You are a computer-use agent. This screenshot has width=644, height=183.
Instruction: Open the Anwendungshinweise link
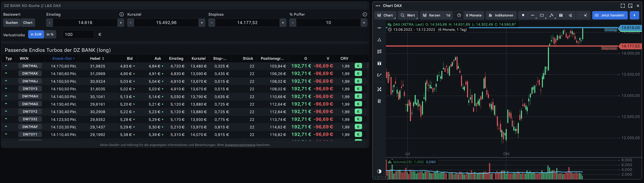[x=240, y=145]
